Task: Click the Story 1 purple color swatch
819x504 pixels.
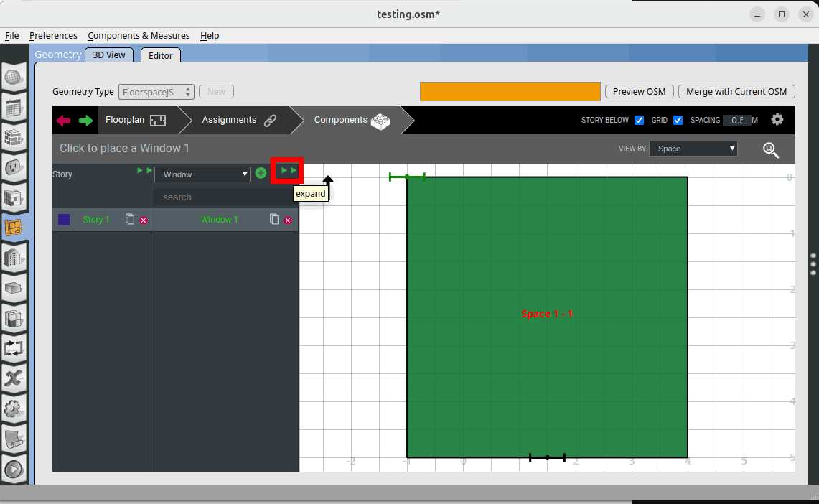Action: [x=64, y=220]
